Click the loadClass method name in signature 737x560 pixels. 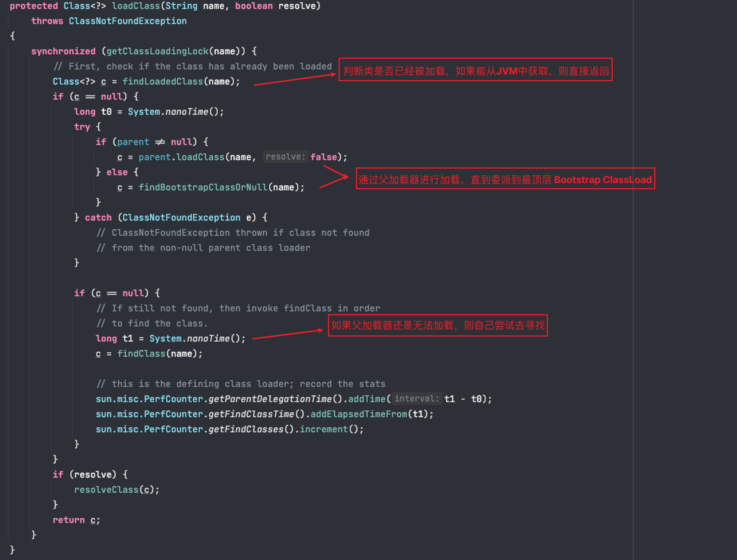136,6
